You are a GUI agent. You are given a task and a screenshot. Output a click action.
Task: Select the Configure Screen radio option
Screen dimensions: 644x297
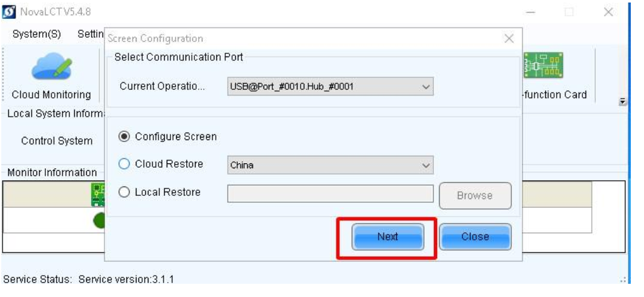[x=124, y=137]
